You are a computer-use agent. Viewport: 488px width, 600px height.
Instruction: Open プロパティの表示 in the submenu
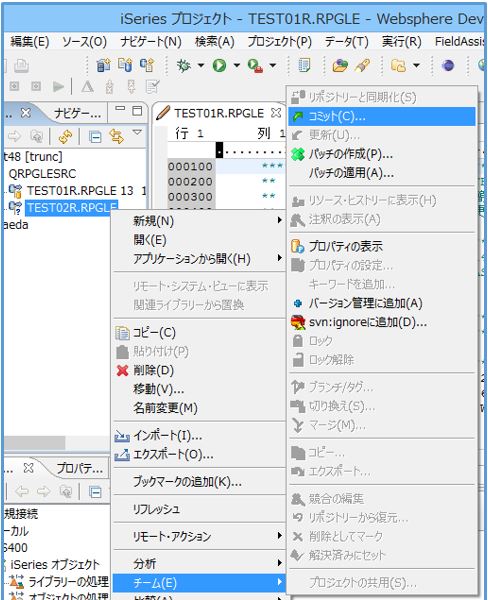click(x=382, y=246)
